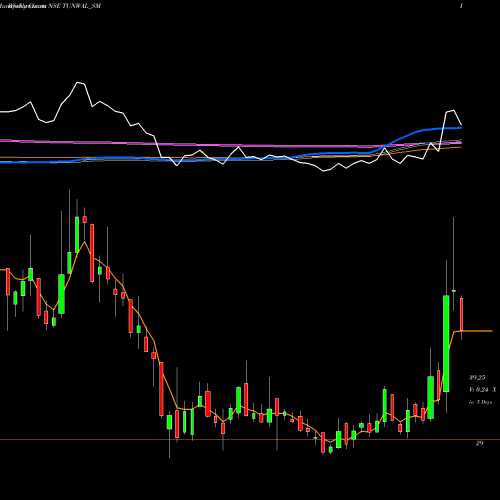Click the last red candlestick at the right edge

[461, 315]
